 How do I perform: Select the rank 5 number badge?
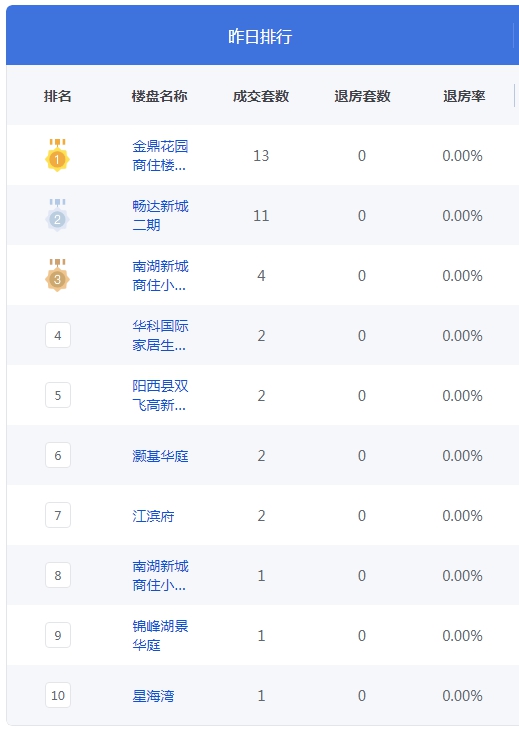58,395
